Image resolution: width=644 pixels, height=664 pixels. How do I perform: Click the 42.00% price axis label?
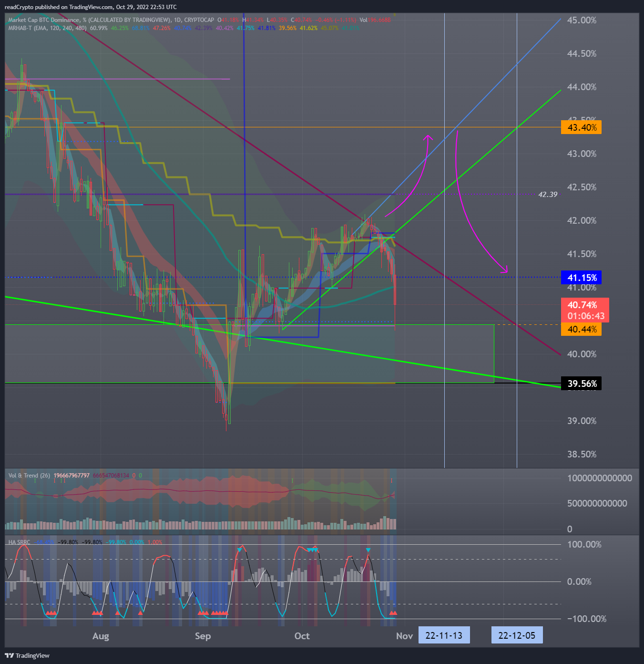pos(582,220)
